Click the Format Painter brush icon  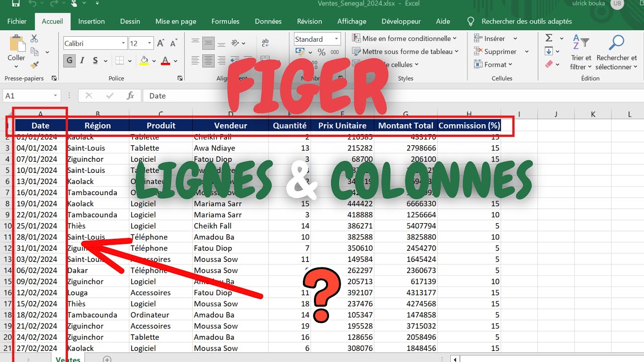tap(34, 65)
